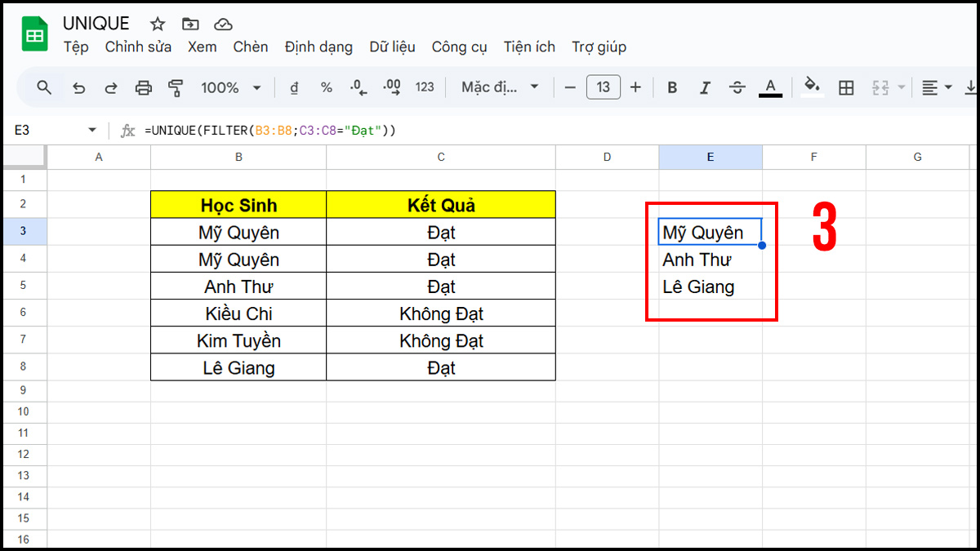980x551 pixels.
Task: Decrease decimal places with the .0 icon
Action: pyautogui.click(x=358, y=87)
